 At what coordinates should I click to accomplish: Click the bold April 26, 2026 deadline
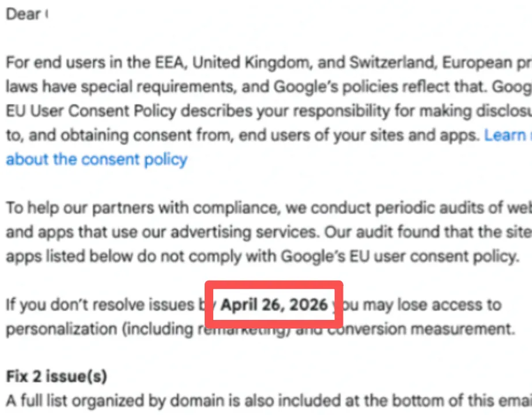[x=274, y=304]
